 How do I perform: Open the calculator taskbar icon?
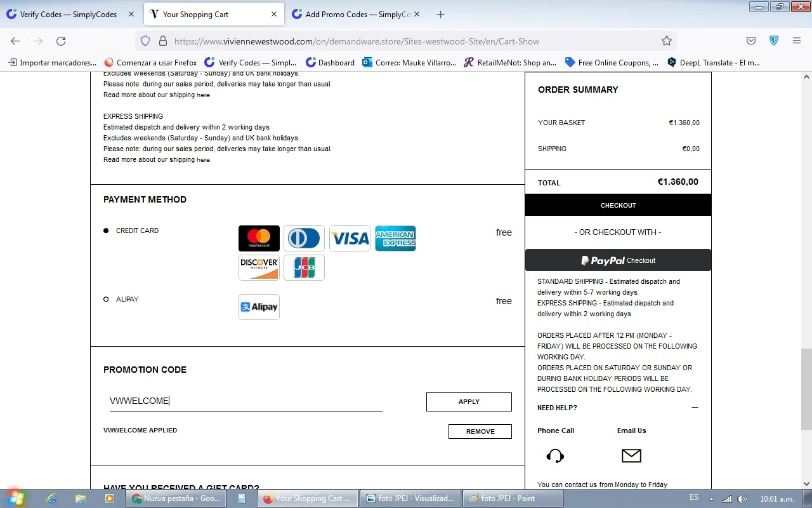(242, 498)
